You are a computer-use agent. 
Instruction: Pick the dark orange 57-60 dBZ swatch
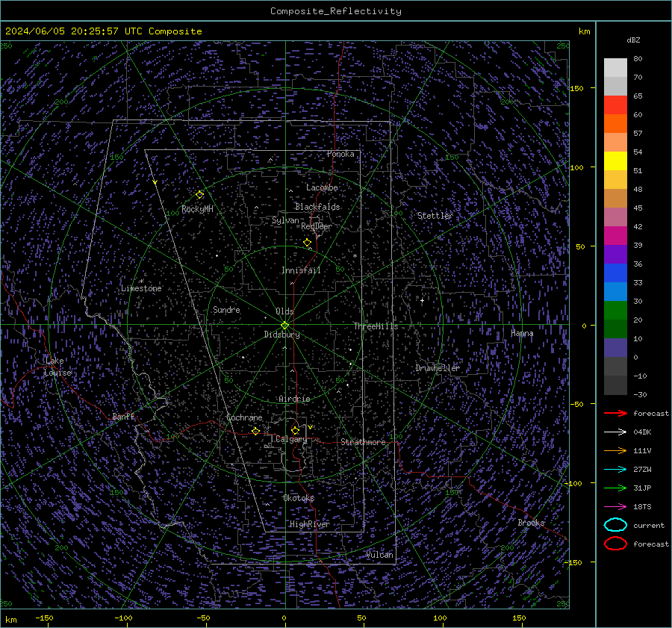(615, 123)
